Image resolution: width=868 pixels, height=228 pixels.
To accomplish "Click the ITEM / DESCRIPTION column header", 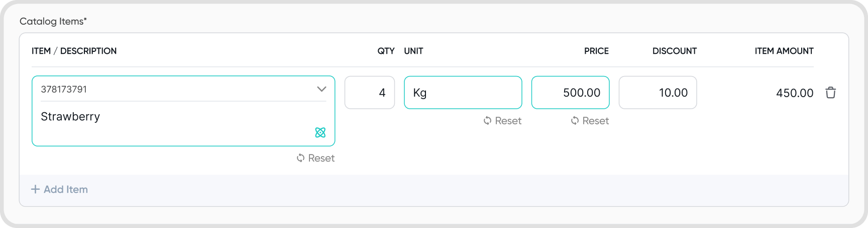I will pos(74,51).
